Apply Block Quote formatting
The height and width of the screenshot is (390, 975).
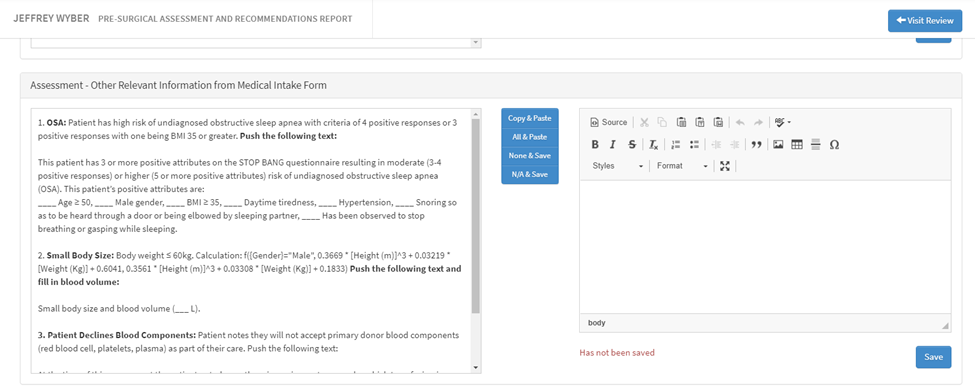pyautogui.click(x=756, y=144)
